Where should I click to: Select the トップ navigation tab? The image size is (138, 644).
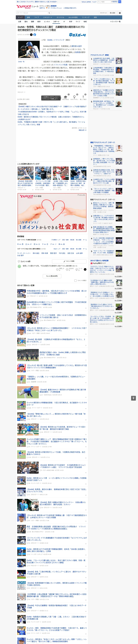coord(20,17)
